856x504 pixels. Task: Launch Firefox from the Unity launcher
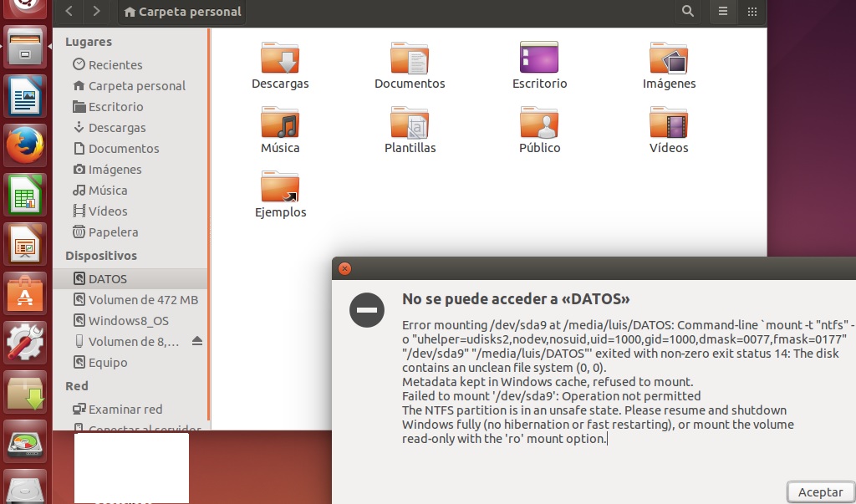pos(24,145)
